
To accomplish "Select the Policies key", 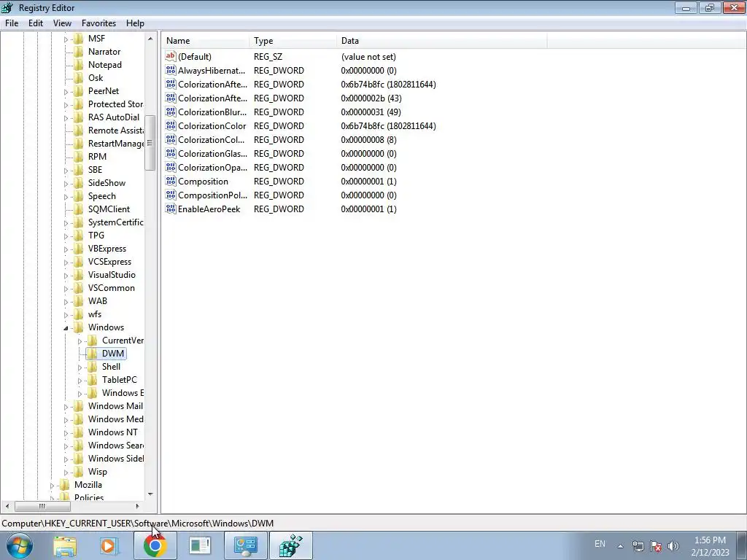I will [x=88, y=497].
